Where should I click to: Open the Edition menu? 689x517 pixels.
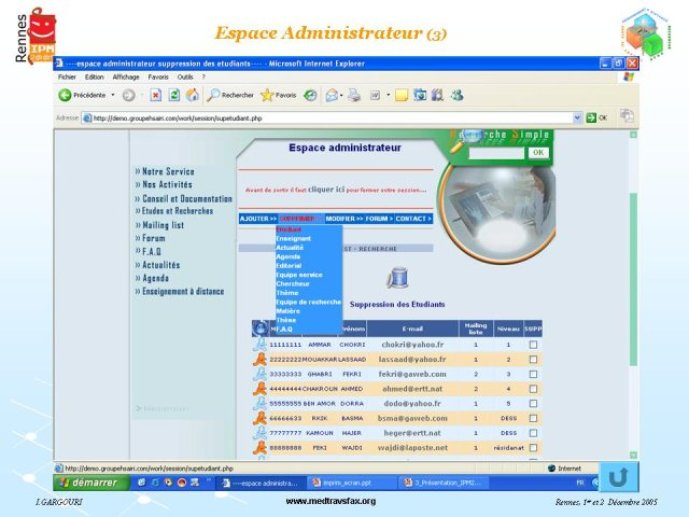[94, 77]
